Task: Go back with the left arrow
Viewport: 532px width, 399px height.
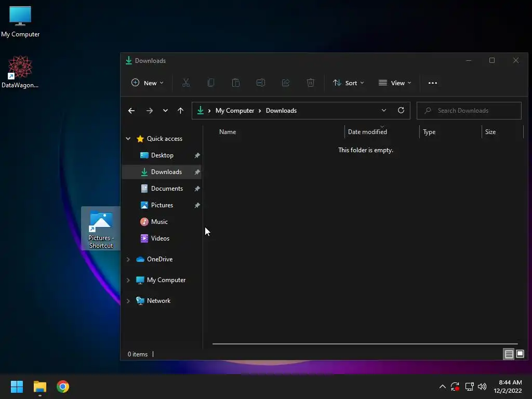Action: pyautogui.click(x=131, y=111)
